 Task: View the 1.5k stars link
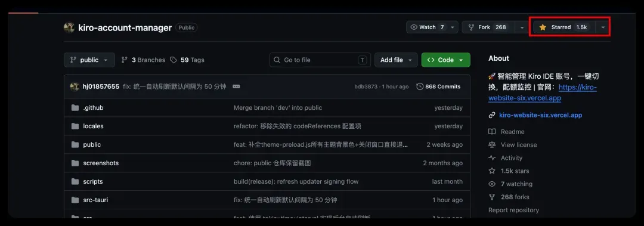(515, 171)
